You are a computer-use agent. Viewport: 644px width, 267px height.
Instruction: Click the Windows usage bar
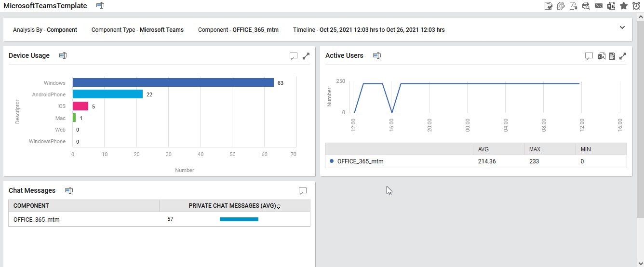173,82
